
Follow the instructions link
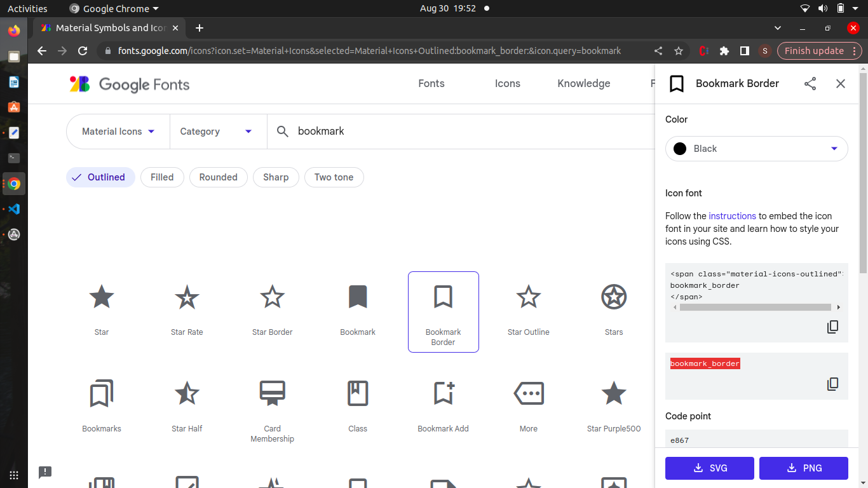(x=733, y=216)
